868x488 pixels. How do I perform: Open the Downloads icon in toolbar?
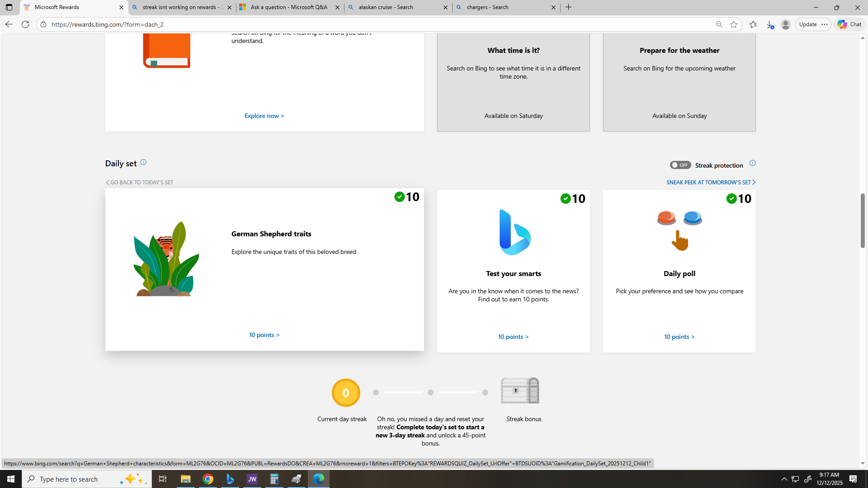pos(770,24)
